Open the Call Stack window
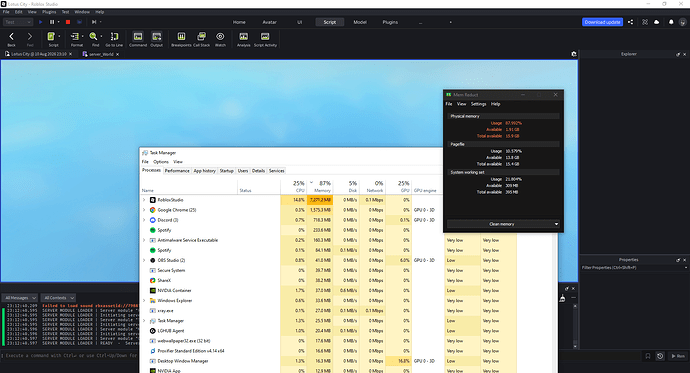The image size is (690, 373). (202, 39)
